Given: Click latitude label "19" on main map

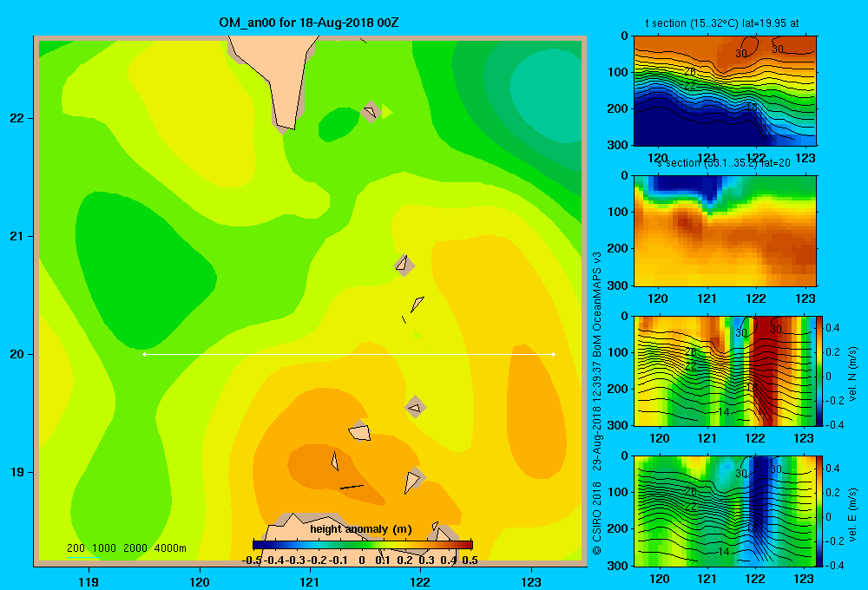Looking at the screenshot, I should click(x=16, y=472).
